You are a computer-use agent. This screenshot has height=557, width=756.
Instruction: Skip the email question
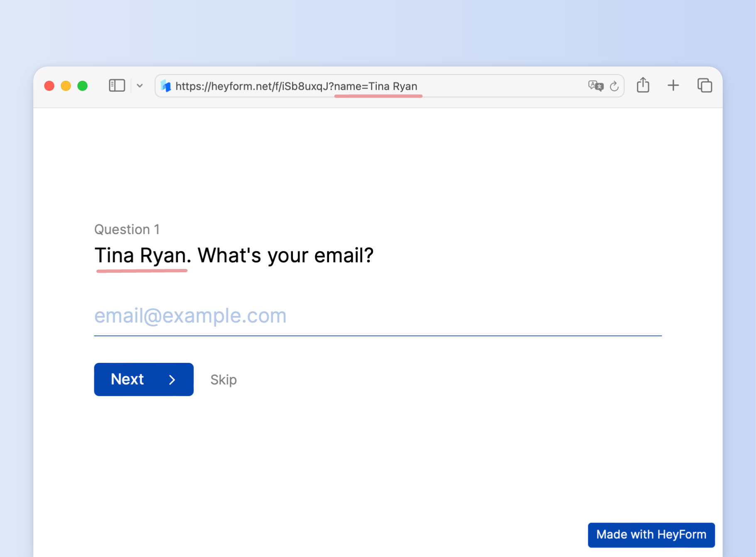[223, 380]
